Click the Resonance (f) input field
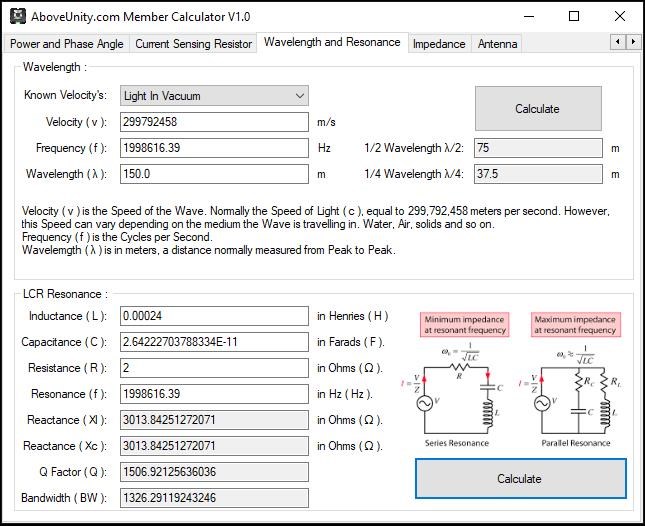This screenshot has width=645, height=526. pos(214,394)
